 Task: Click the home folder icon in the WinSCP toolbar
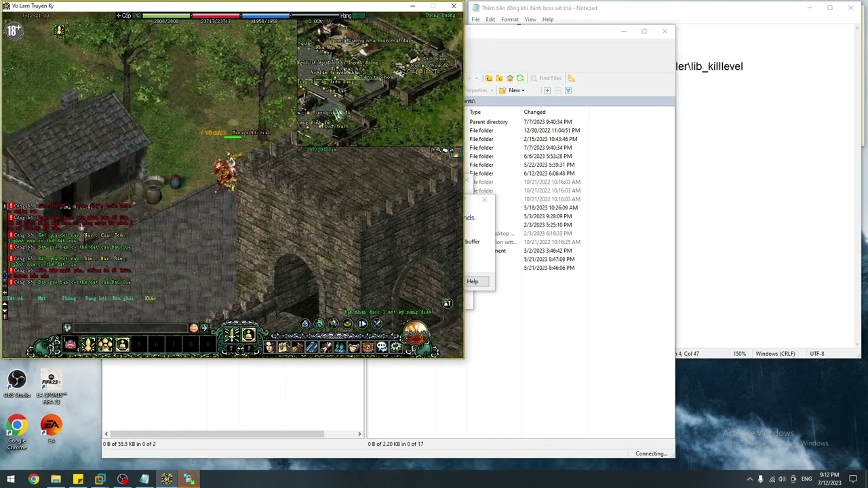510,78
